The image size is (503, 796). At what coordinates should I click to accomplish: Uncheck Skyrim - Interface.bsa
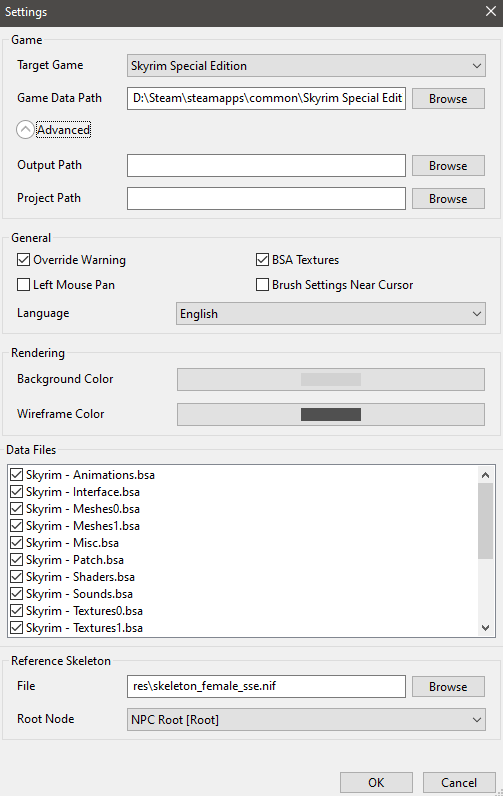17,492
